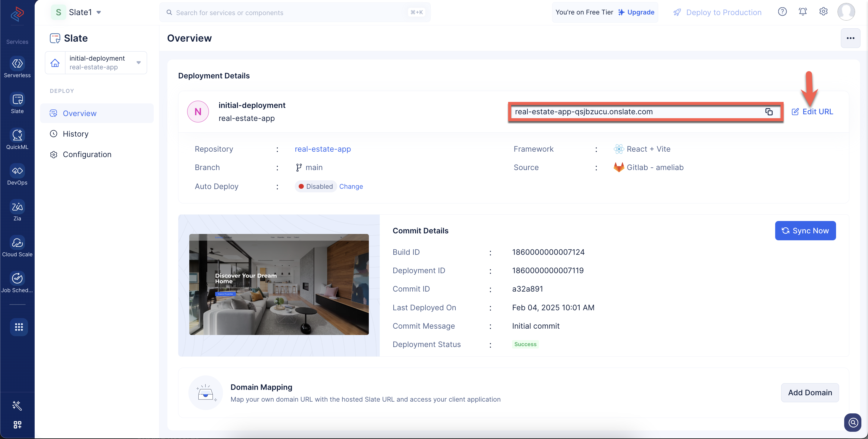
Task: Copy the deployment URL with copy icon
Action: (769, 112)
